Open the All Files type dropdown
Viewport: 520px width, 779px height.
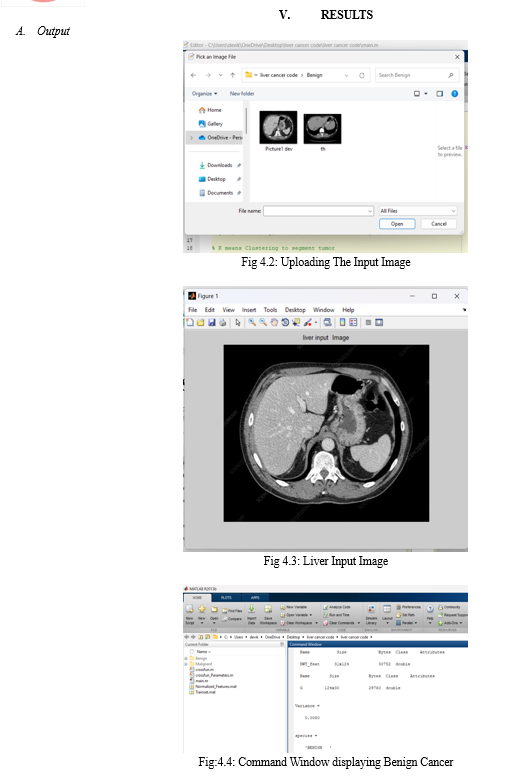[x=418, y=211]
